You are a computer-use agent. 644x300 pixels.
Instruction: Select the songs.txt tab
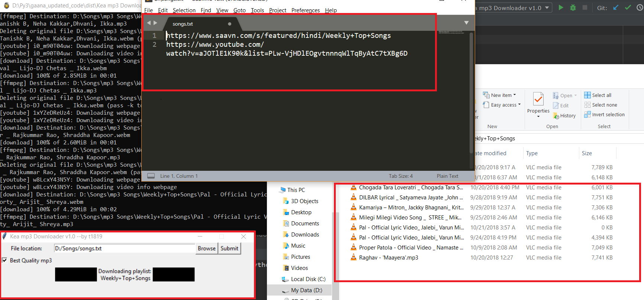tap(202, 24)
